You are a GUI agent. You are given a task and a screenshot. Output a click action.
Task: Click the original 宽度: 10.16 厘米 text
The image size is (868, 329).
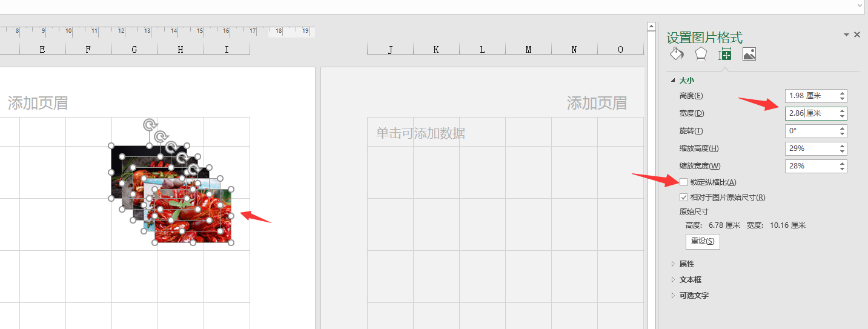(x=776, y=225)
